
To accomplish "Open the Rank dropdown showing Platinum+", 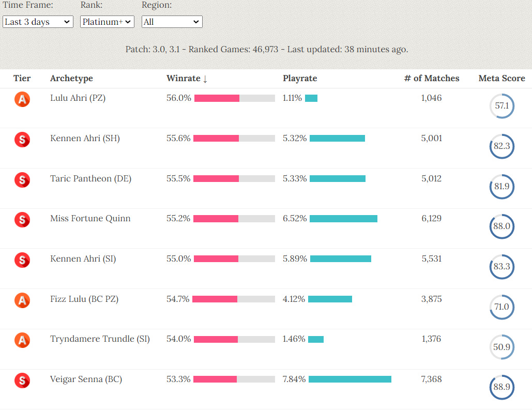I will tap(107, 22).
